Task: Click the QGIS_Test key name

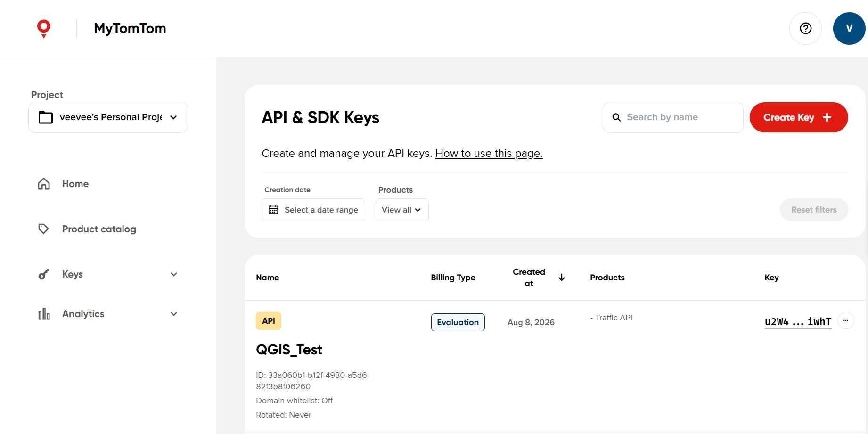Action: [x=289, y=350]
